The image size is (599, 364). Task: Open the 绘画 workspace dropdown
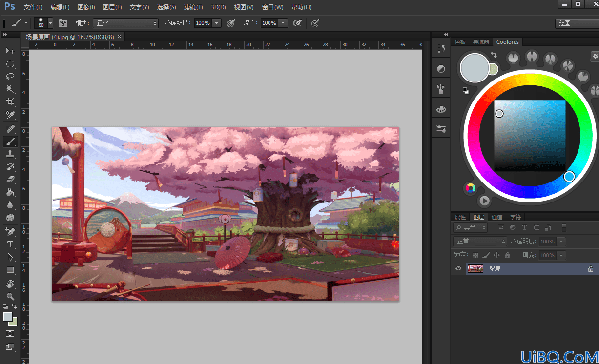577,23
